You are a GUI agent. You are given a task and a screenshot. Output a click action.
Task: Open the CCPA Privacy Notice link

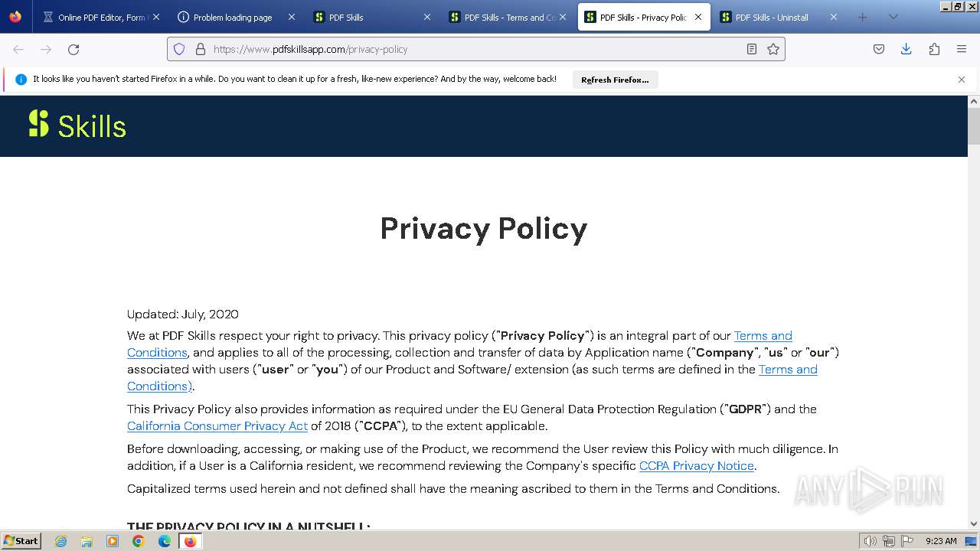697,465
